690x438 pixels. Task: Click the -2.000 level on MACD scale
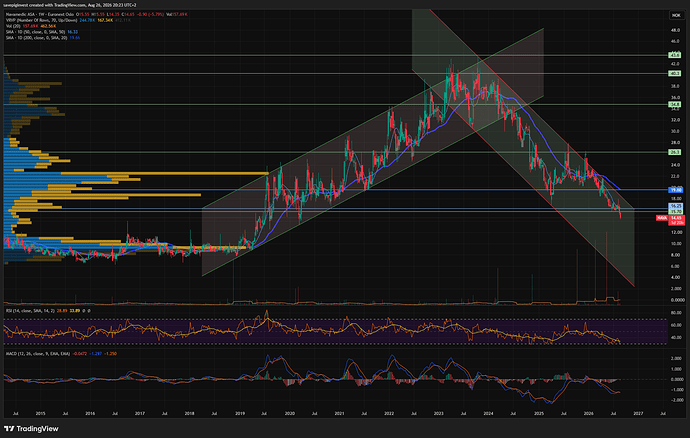[676, 400]
